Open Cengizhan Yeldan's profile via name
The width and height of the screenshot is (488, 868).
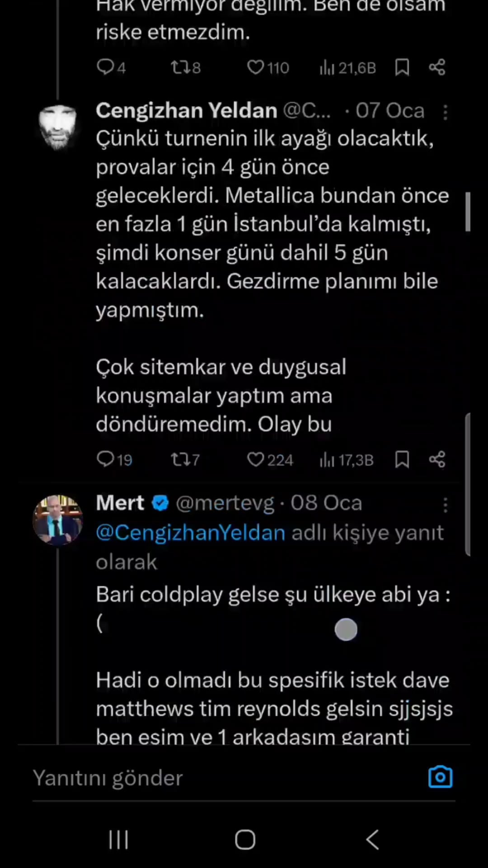(x=186, y=111)
